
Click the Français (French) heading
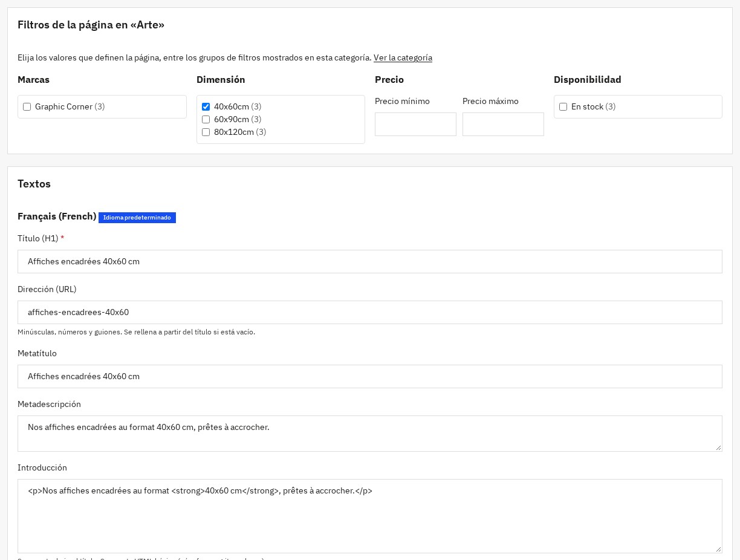click(57, 217)
